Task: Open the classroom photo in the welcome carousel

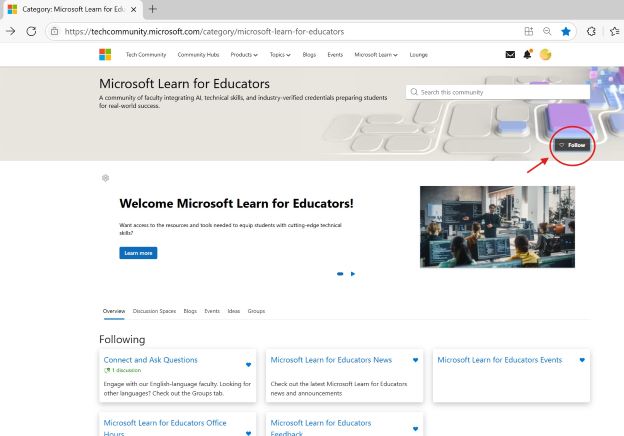Action: [x=497, y=227]
